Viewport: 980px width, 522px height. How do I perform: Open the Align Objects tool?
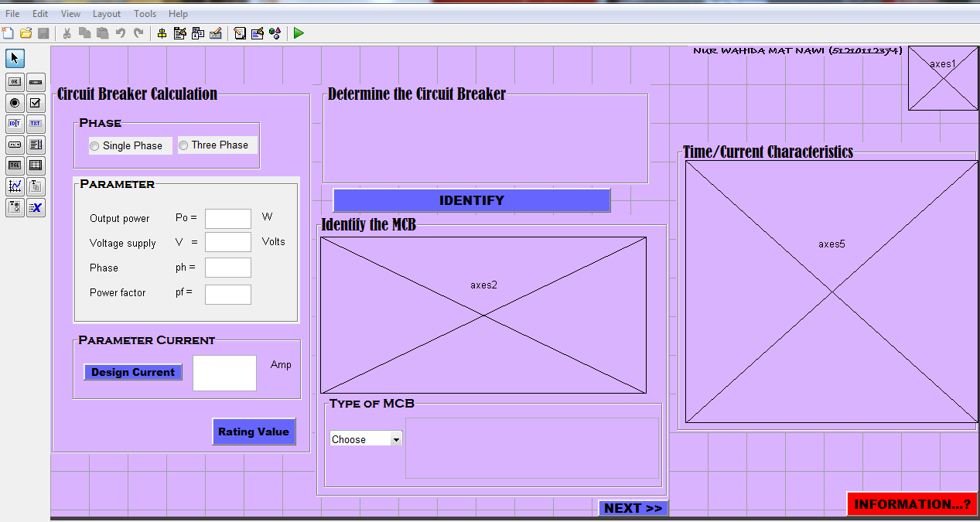pos(162,33)
